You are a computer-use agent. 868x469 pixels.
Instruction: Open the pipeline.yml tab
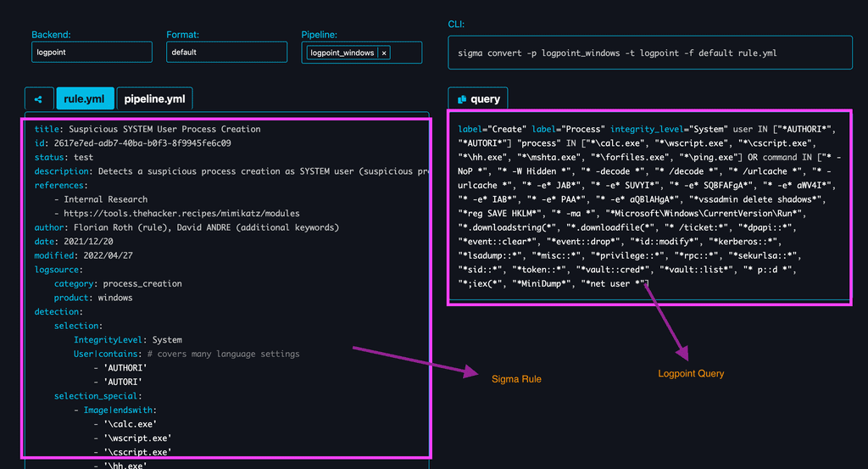pyautogui.click(x=154, y=99)
